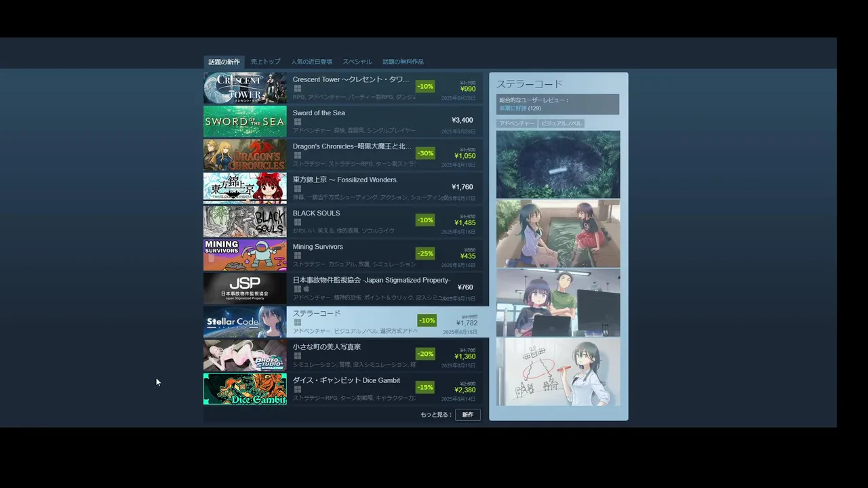
Task: Open the whiteboard girl preview screenshot
Action: point(558,371)
